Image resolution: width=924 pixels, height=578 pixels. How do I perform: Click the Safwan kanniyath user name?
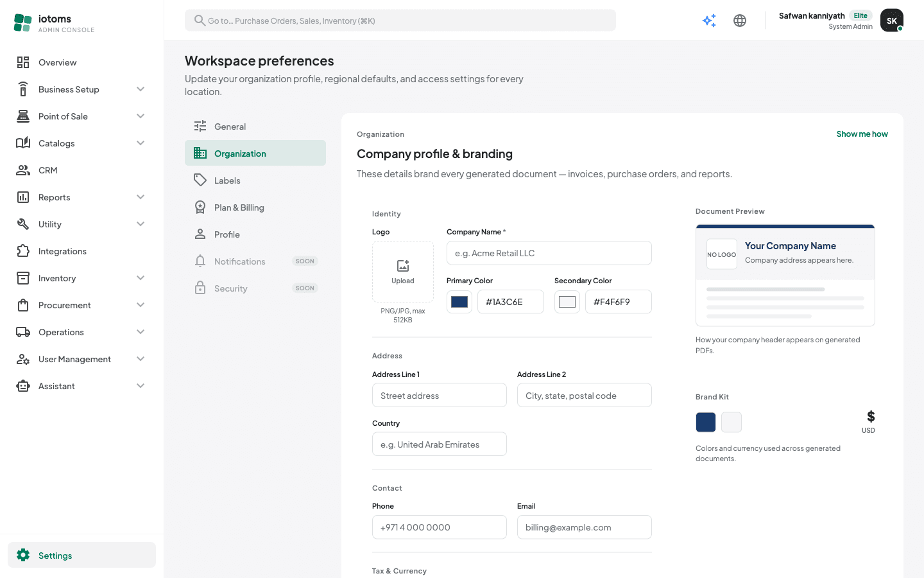tap(812, 15)
